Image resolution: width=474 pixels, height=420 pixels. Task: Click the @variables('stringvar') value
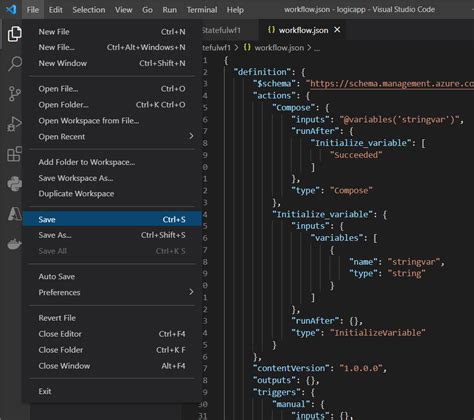pyautogui.click(x=399, y=119)
